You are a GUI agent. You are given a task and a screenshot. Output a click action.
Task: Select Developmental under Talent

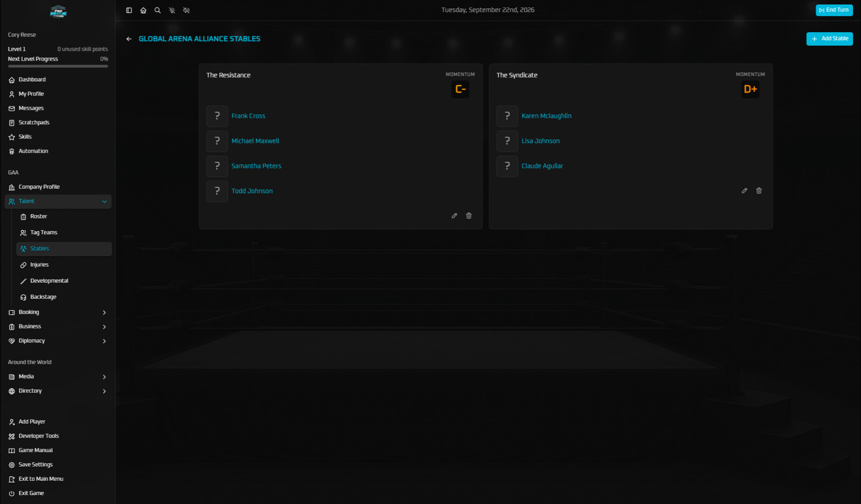tap(64, 281)
